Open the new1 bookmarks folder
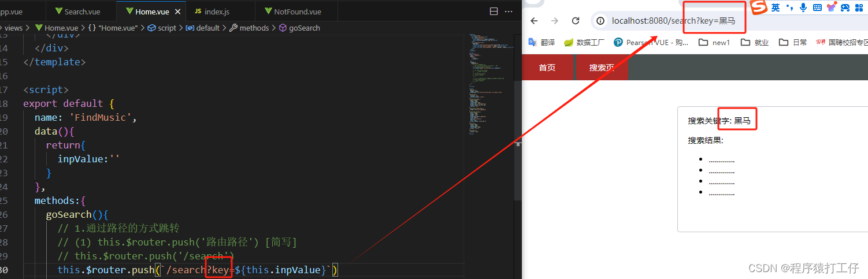The image size is (868, 279). tap(714, 42)
